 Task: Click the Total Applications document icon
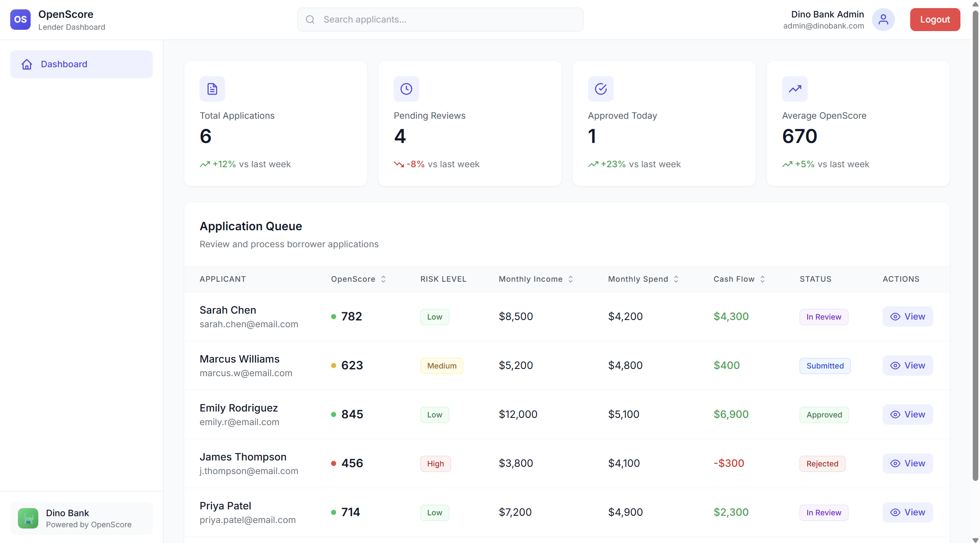(212, 89)
